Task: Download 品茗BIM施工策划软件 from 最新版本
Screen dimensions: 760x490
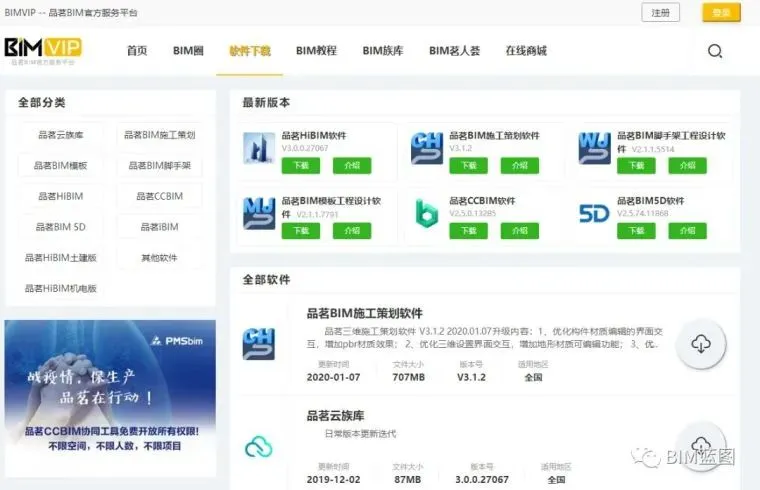Action: click(468, 165)
